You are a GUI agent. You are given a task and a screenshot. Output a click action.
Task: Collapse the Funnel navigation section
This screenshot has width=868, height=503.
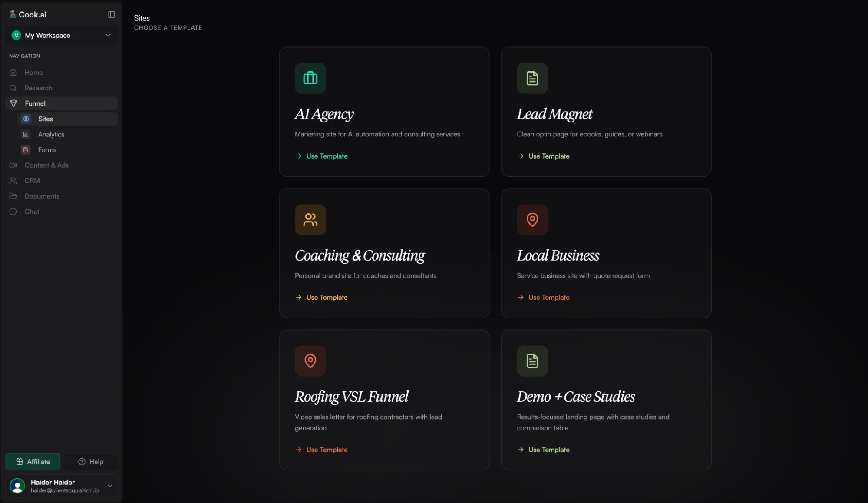(x=35, y=103)
